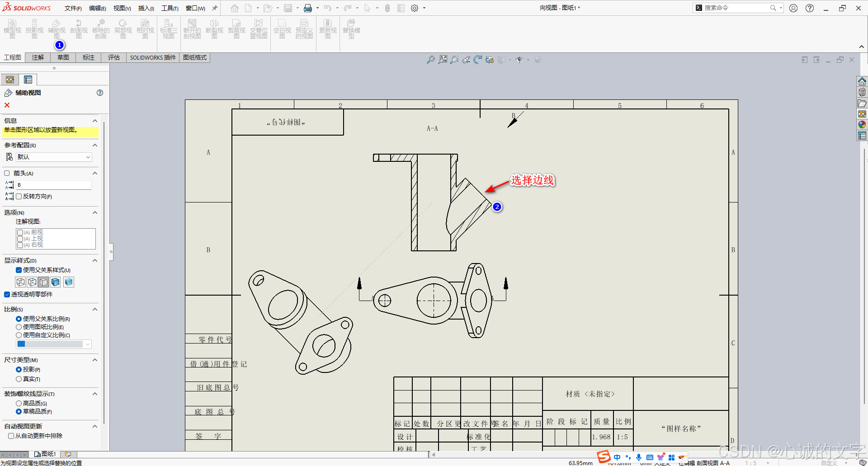Open the 工具(T) menu
868x466 pixels.
click(170, 8)
